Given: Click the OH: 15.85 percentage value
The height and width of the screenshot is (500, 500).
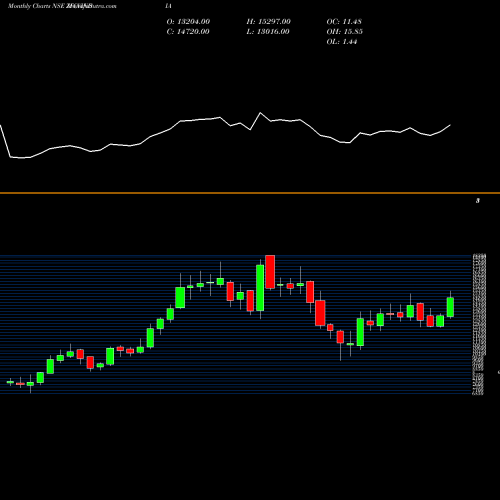Looking at the screenshot, I should (345, 32).
